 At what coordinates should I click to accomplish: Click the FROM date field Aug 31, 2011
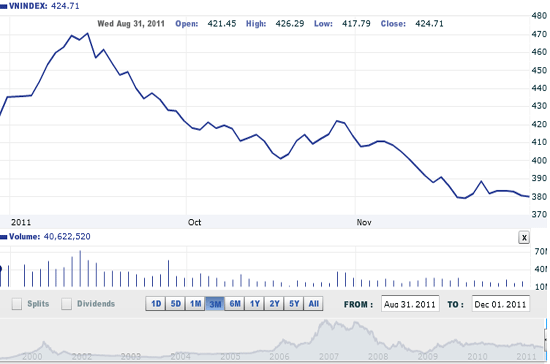point(410,304)
